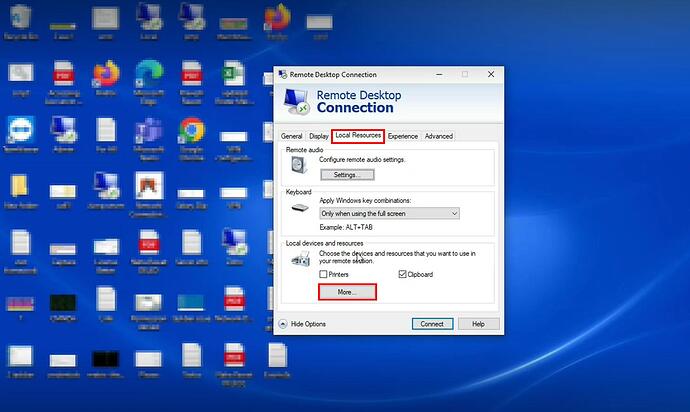The height and width of the screenshot is (412, 690).
Task: Open Help from the dialog footer
Action: 478,324
